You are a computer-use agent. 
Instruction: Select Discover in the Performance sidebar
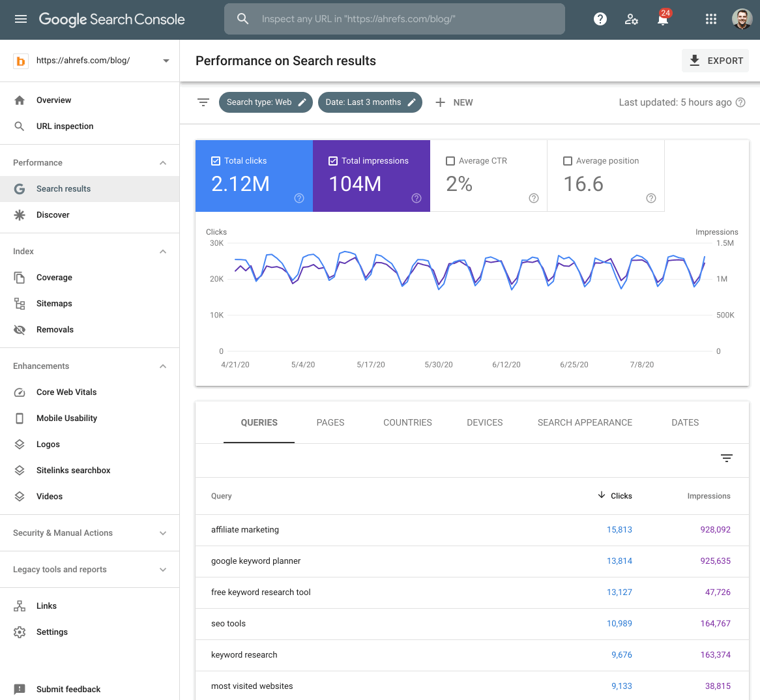point(53,214)
